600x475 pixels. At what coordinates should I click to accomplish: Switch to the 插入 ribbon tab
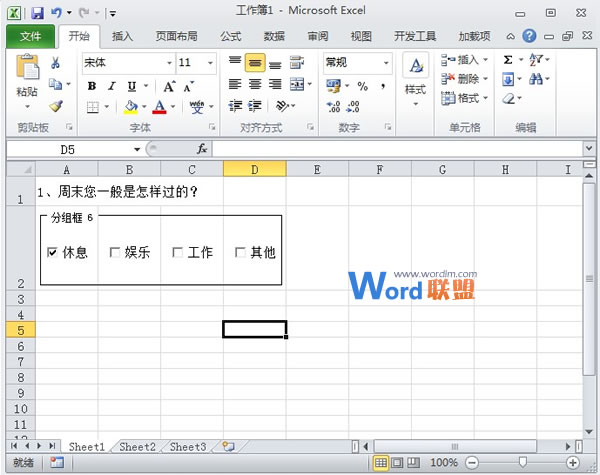122,36
